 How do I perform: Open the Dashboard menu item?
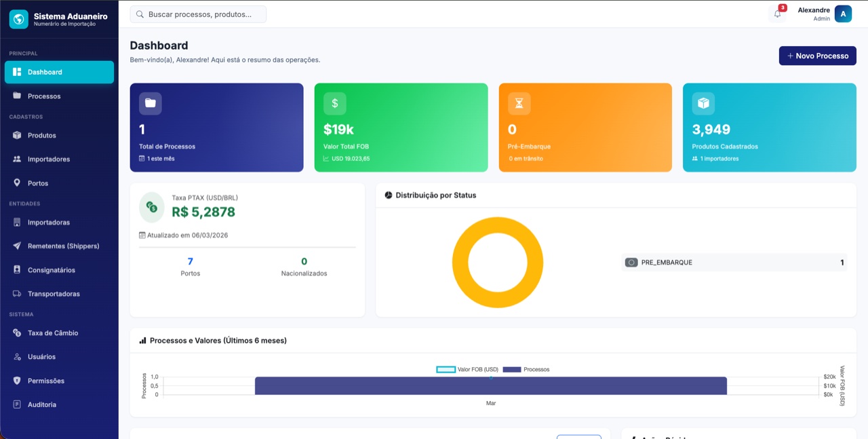[59, 72]
